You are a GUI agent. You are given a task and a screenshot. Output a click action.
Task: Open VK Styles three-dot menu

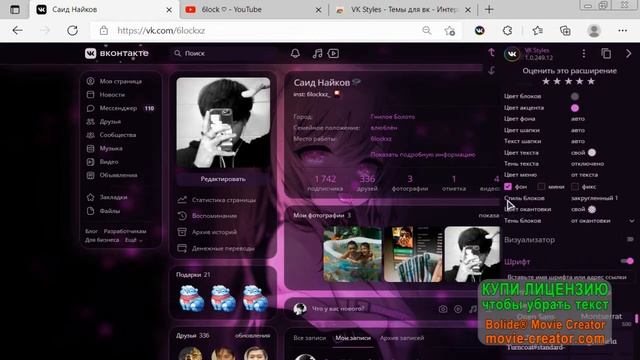click(x=584, y=53)
